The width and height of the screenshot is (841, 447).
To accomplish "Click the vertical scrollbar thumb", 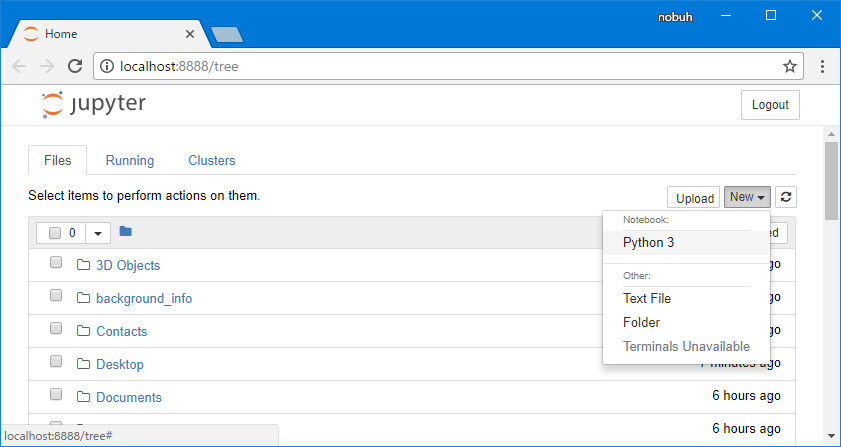I will pyautogui.click(x=831, y=181).
